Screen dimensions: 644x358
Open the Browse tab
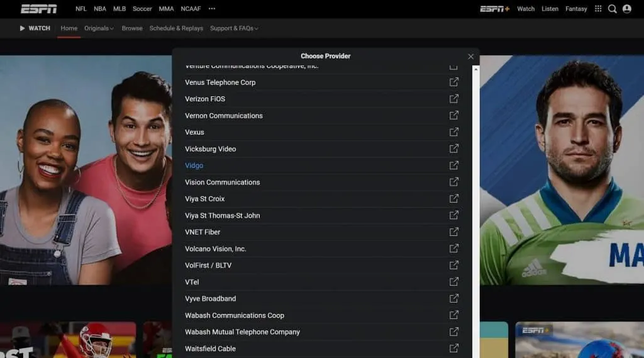132,28
